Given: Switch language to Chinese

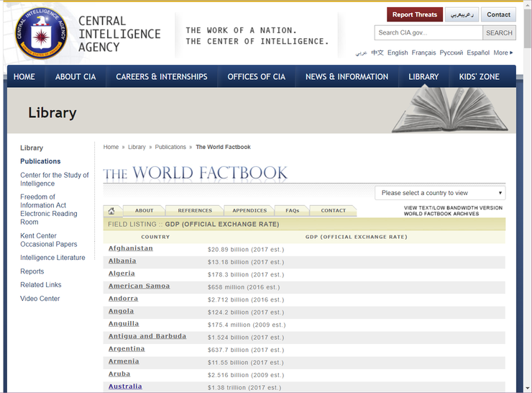Looking at the screenshot, I should coord(377,53).
